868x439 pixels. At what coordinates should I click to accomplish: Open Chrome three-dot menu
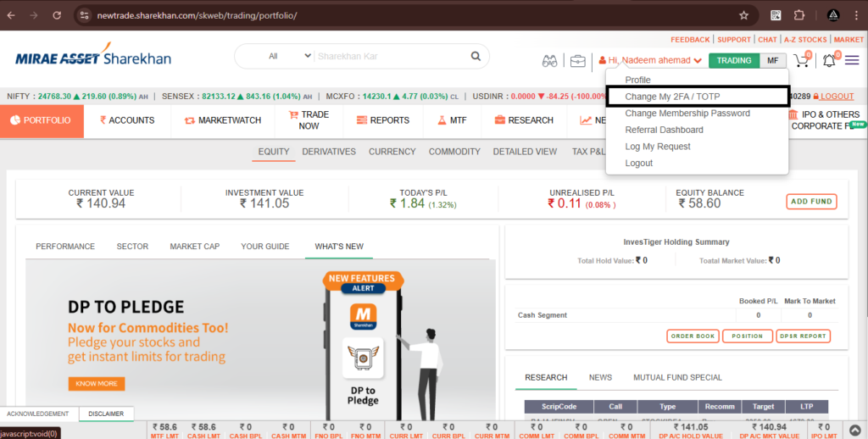click(x=856, y=15)
